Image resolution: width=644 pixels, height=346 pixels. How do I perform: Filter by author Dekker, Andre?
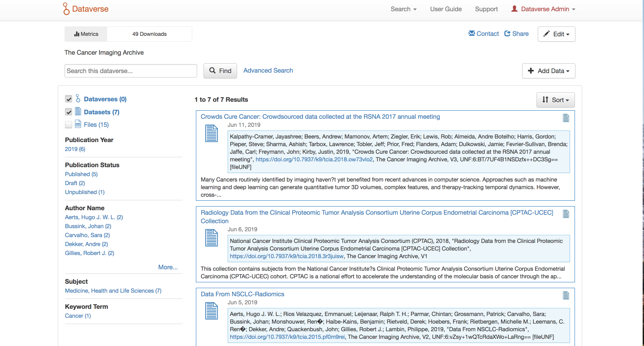tap(86, 244)
